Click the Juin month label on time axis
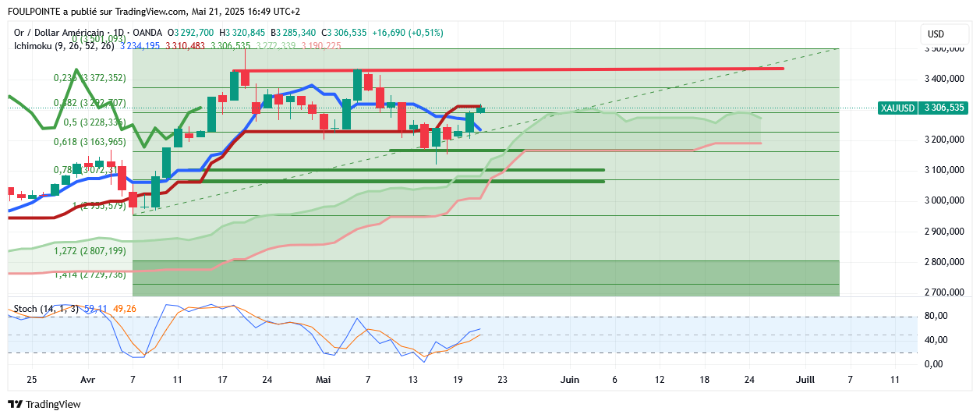 tap(571, 380)
